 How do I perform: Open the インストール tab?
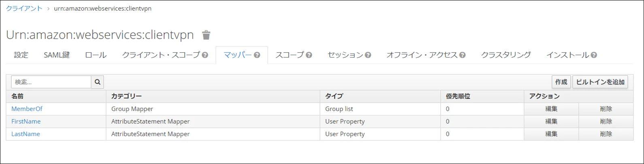[x=567, y=55]
